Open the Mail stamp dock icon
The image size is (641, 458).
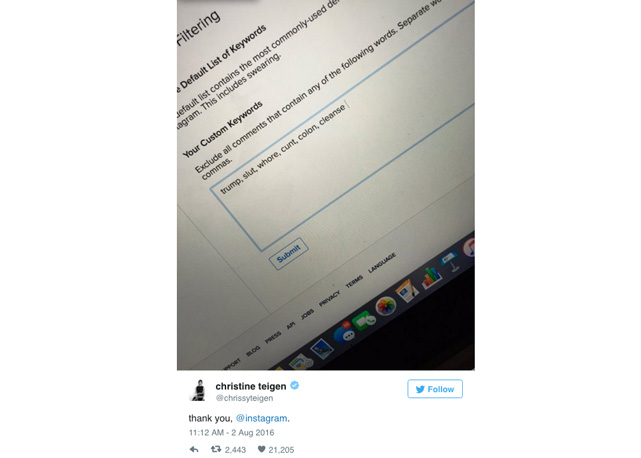(x=323, y=349)
